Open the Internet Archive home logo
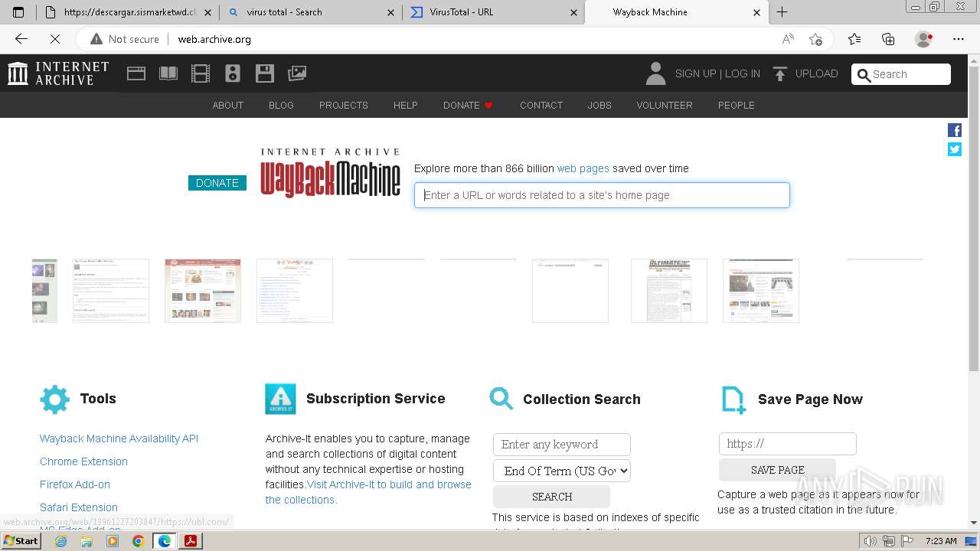The image size is (980, 551). pos(58,73)
